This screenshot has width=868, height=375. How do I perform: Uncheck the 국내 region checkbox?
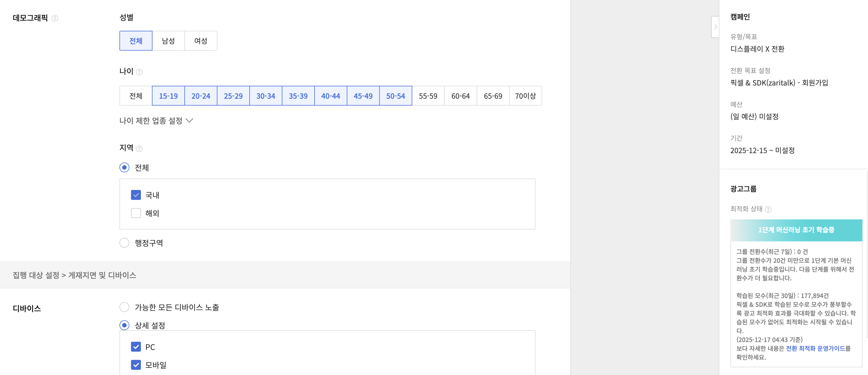point(136,195)
